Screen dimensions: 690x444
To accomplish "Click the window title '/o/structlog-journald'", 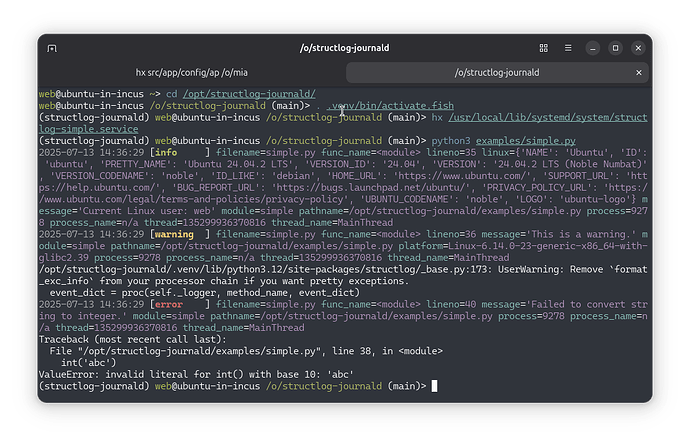I will (x=345, y=48).
